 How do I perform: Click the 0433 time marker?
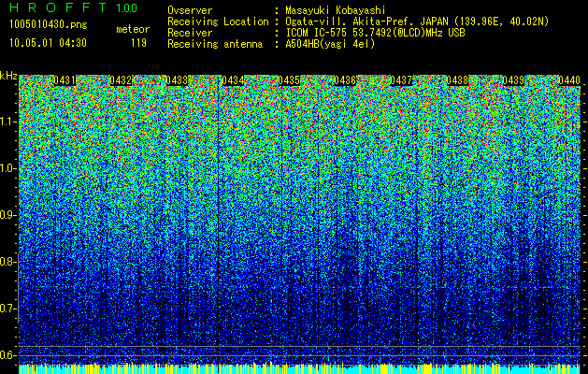(177, 80)
